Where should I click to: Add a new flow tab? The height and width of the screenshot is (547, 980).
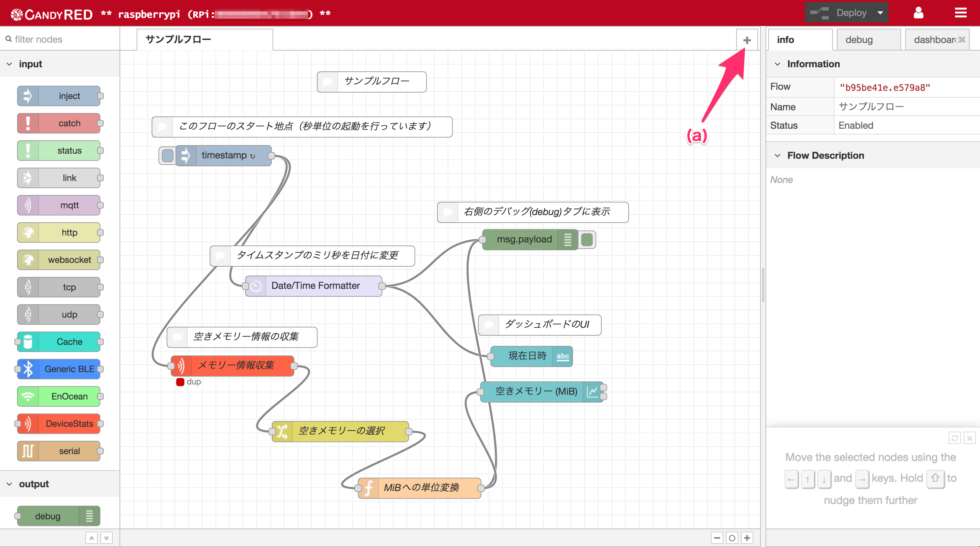click(x=747, y=40)
